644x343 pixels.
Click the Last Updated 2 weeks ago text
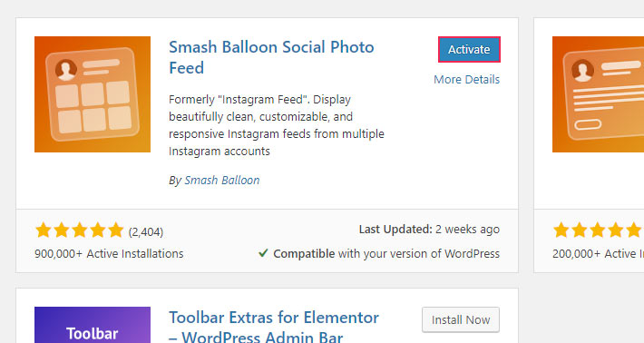pos(429,230)
